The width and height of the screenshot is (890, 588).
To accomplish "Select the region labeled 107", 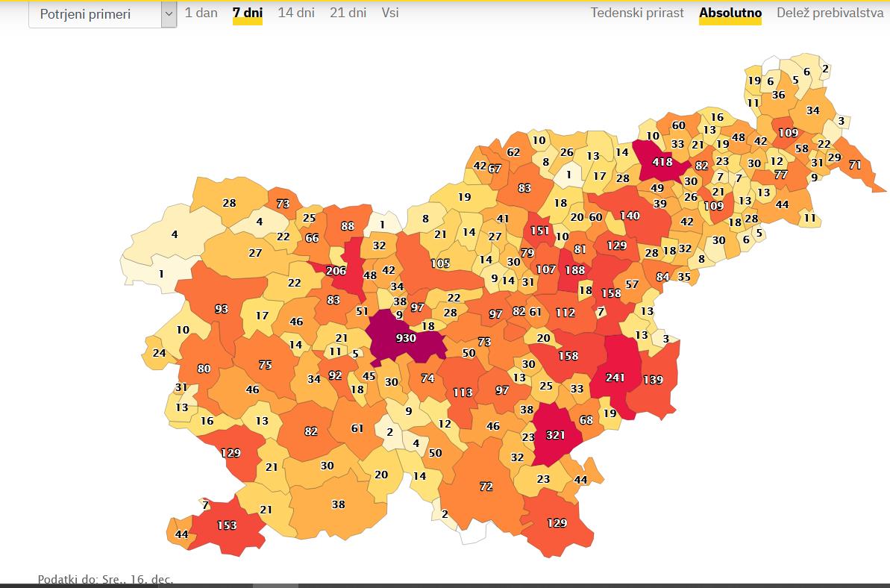I will (x=545, y=269).
